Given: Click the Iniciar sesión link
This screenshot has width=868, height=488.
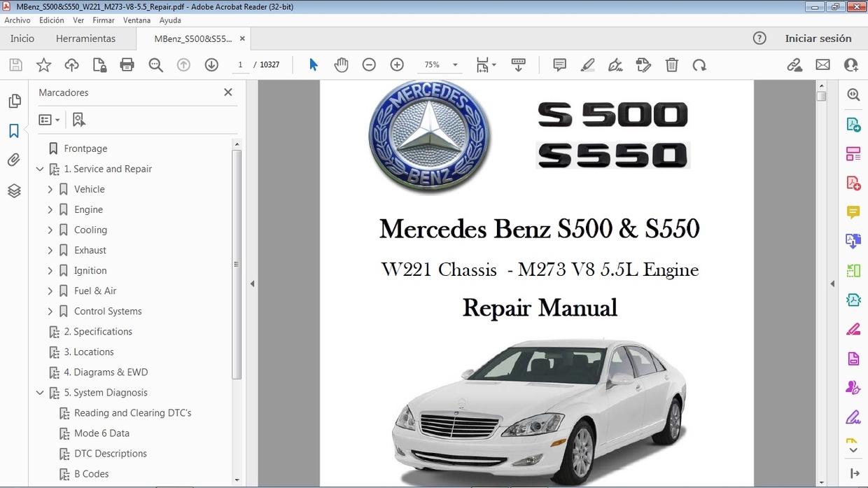Looking at the screenshot, I should (819, 39).
